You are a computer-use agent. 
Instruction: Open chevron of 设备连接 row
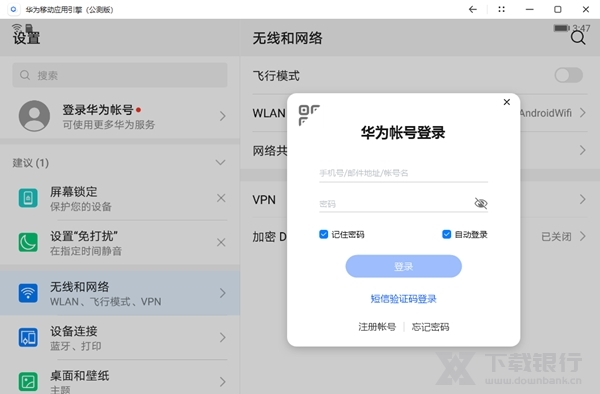pos(223,337)
